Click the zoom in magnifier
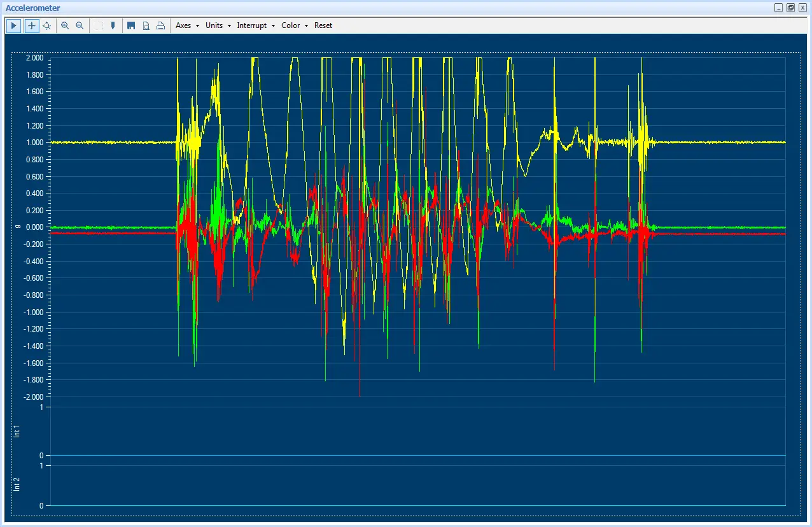812x527 pixels. 65,25
